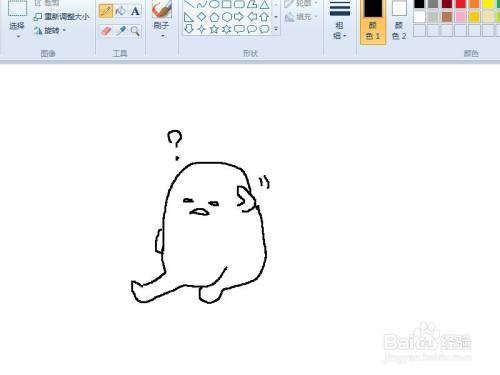Choose the four-point star shape
The height and width of the screenshot is (375, 500).
point(201,29)
